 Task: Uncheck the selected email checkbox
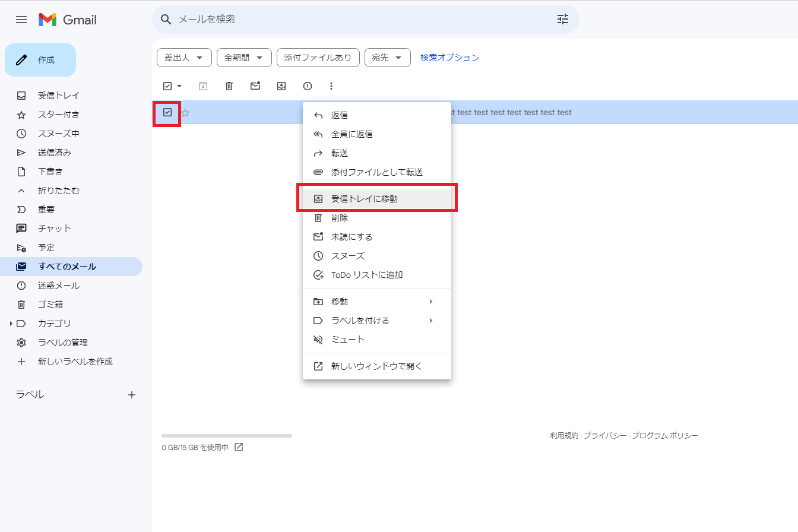pyautogui.click(x=167, y=112)
